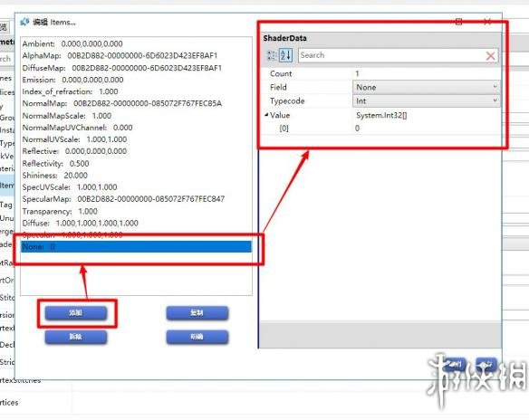This screenshot has height=420, width=529.
Task: Click the dialog icon beside the Items title
Action: (x=24, y=23)
